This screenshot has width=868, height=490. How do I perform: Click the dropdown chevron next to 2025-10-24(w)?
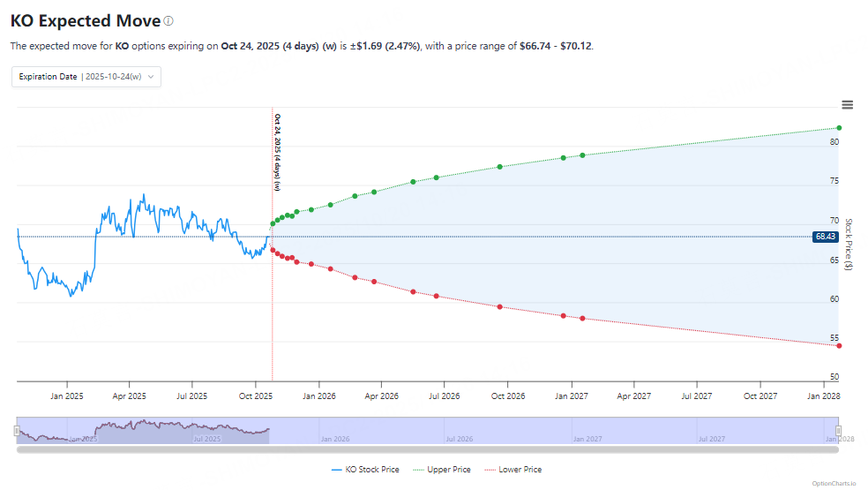tap(151, 77)
